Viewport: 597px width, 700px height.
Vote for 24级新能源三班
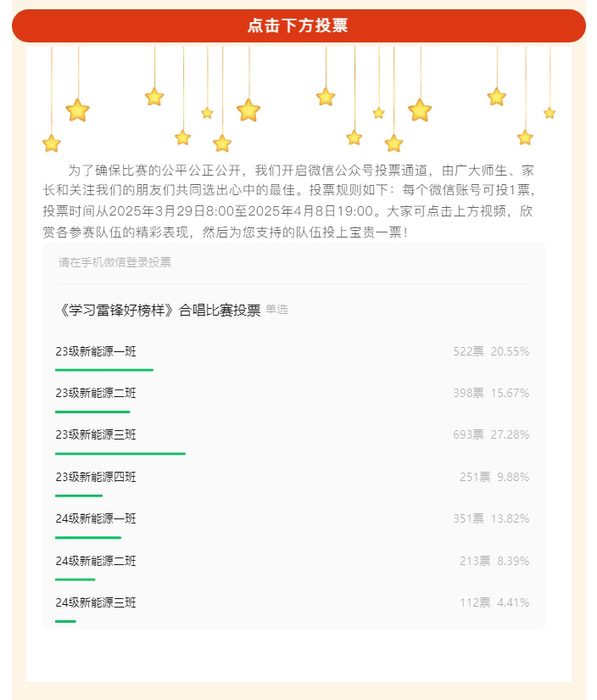[293, 608]
